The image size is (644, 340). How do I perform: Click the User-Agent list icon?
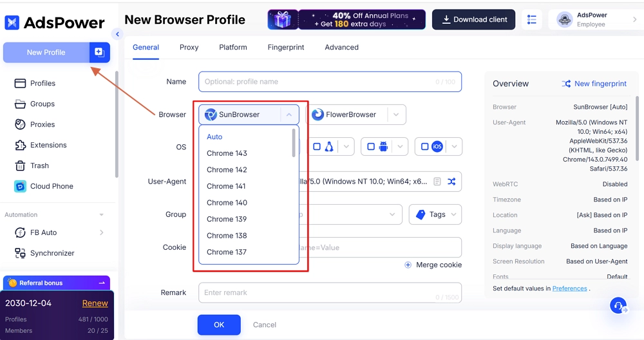(437, 182)
